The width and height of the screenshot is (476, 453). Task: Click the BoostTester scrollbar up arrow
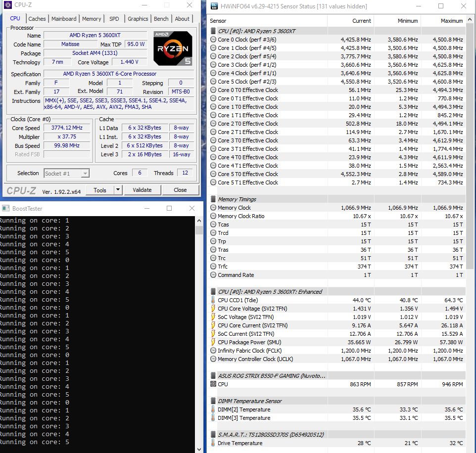pyautogui.click(x=199, y=221)
